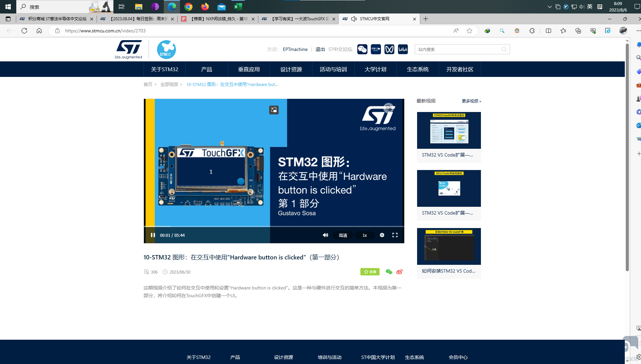This screenshot has height=364, width=641.
Task: Open the ST中文论坛 link
Action: click(x=340, y=49)
